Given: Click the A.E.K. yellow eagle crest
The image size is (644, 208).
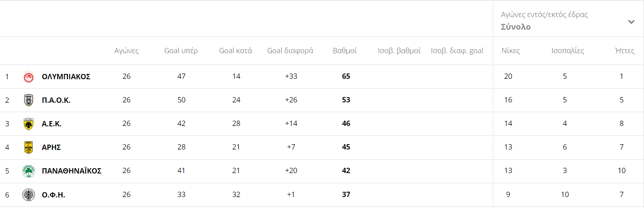Looking at the screenshot, I should click(x=28, y=124).
